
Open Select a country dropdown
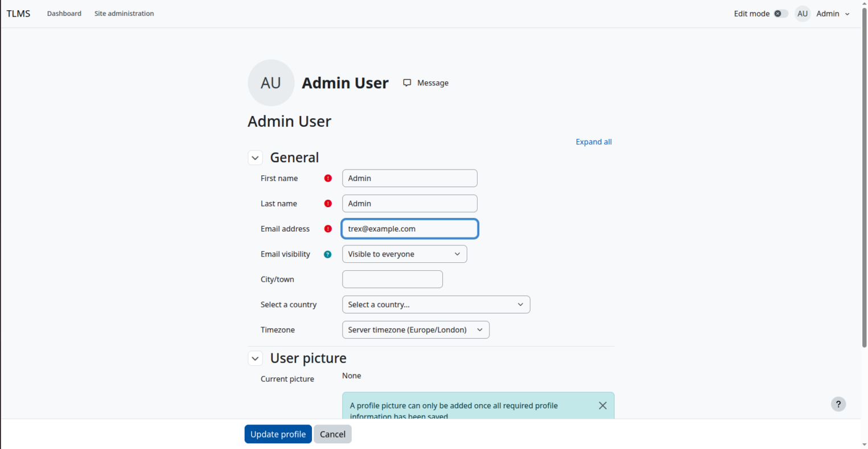click(x=436, y=304)
